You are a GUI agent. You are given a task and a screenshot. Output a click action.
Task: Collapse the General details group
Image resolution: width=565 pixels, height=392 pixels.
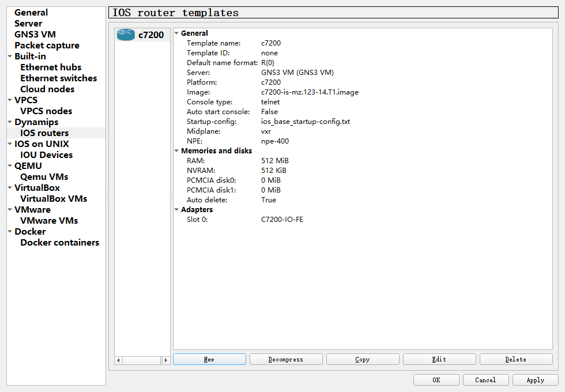coord(176,33)
